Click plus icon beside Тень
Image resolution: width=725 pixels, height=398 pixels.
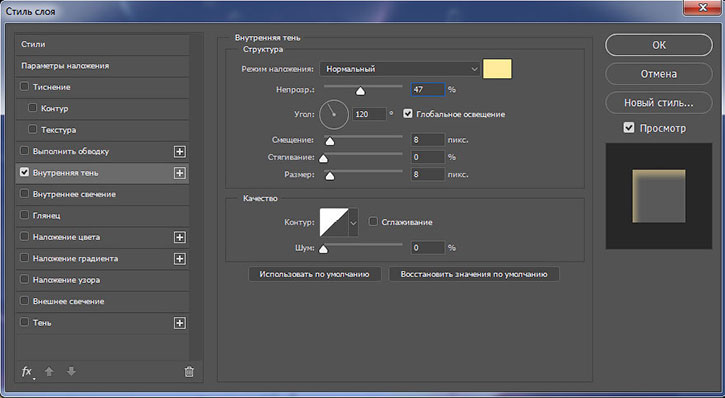tap(180, 323)
